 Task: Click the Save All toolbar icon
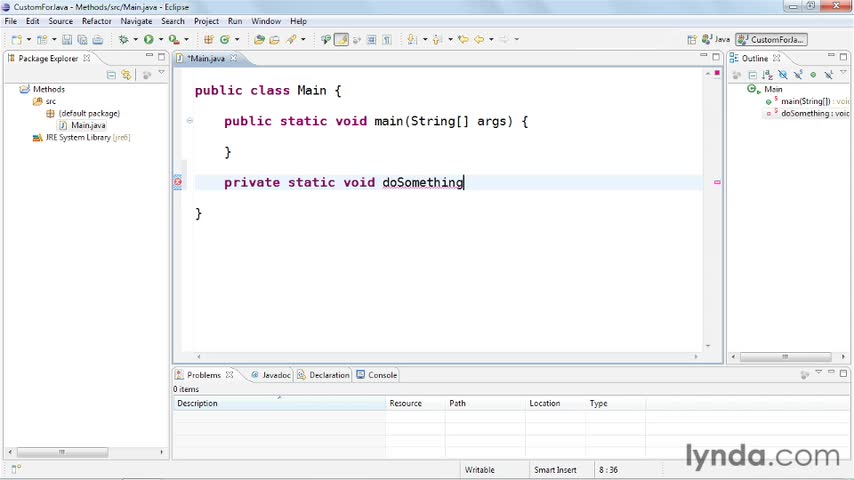[x=82, y=39]
